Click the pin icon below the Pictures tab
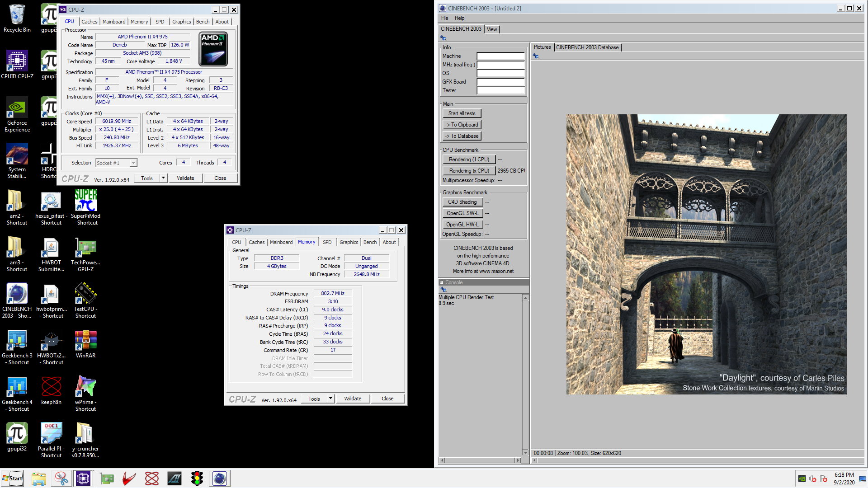The width and height of the screenshot is (868, 488). [536, 56]
